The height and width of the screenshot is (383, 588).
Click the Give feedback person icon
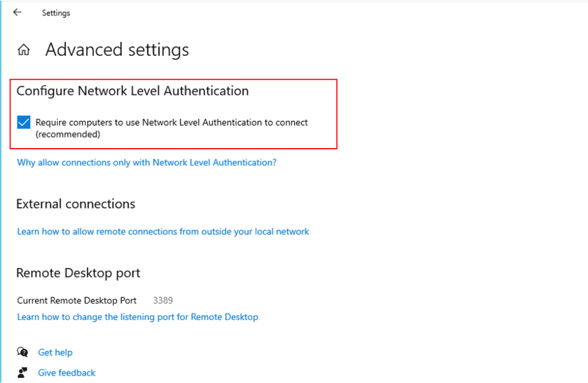22,373
